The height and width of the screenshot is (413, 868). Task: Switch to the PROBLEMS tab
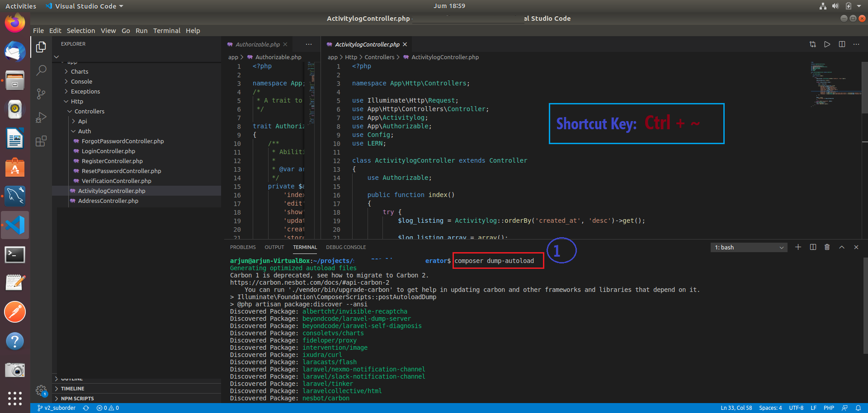(243, 247)
